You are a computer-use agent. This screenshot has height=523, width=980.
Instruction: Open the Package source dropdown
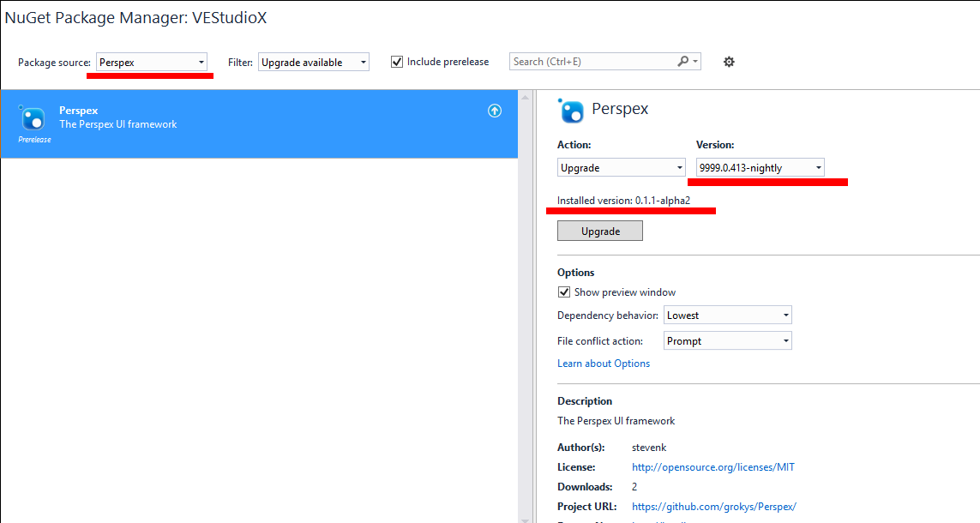point(151,63)
